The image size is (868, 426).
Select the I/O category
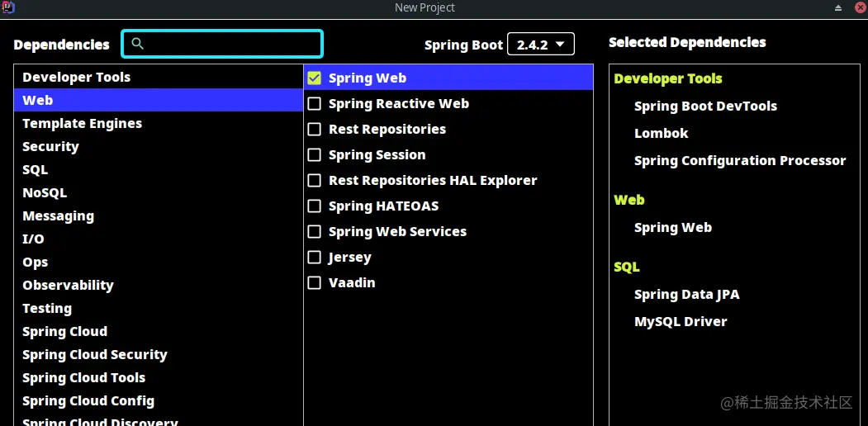pos(159,239)
